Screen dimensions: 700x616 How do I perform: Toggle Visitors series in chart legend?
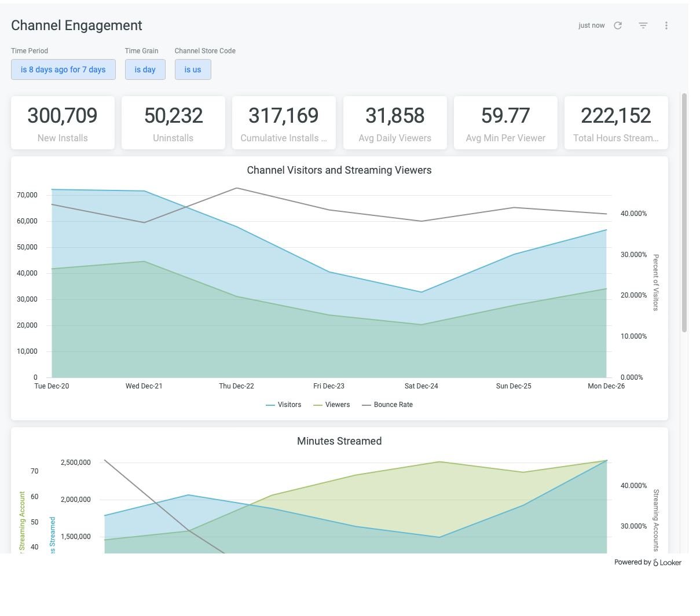[284, 405]
